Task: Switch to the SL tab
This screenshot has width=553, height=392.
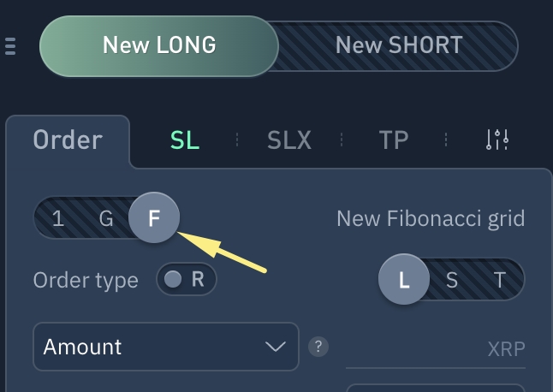Action: (x=185, y=140)
